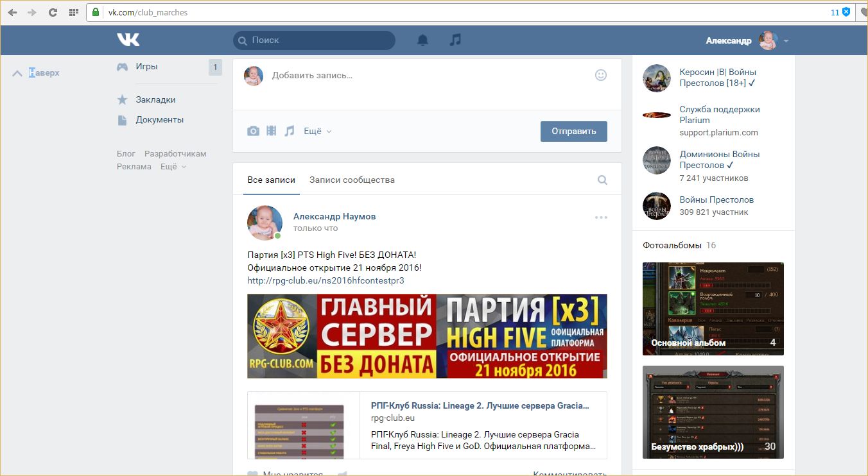This screenshot has width=868, height=476.
Task: Click the VK logo in header
Action: [128, 40]
